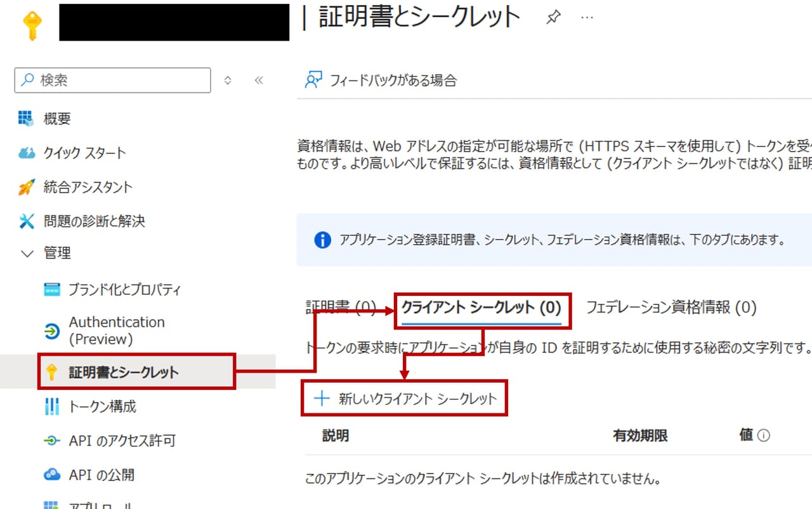
Task: Click the up-down sort arrows beside search
Action: [228, 81]
